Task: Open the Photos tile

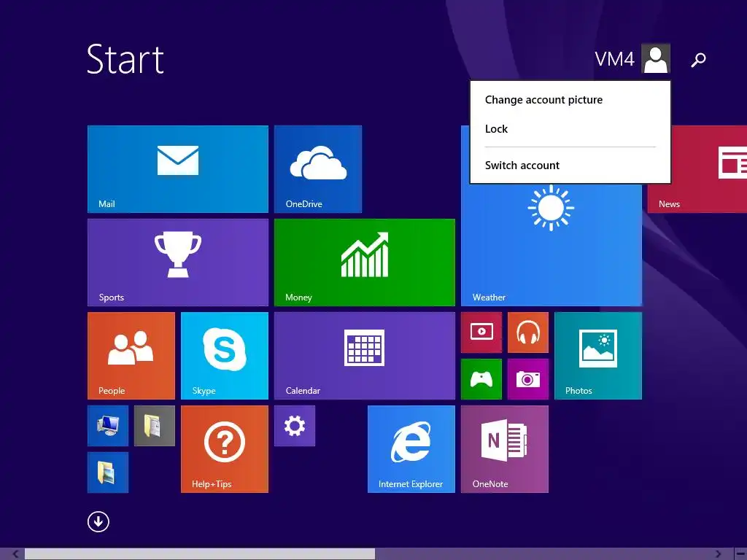Action: tap(598, 355)
